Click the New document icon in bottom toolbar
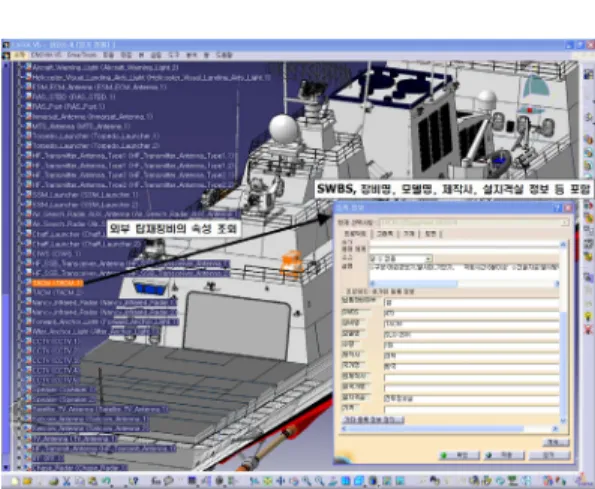 click(x=14, y=481)
